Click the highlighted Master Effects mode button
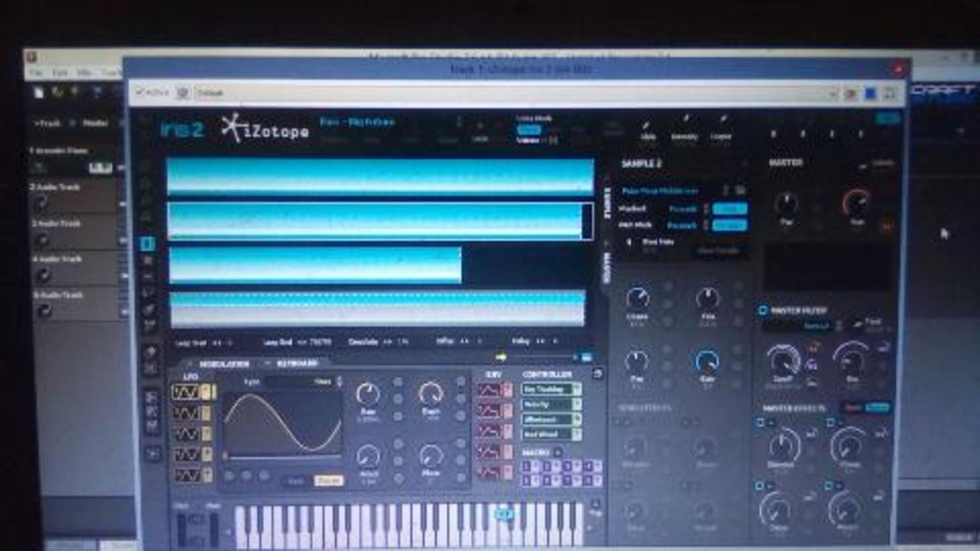This screenshot has height=551, width=980. tap(877, 408)
